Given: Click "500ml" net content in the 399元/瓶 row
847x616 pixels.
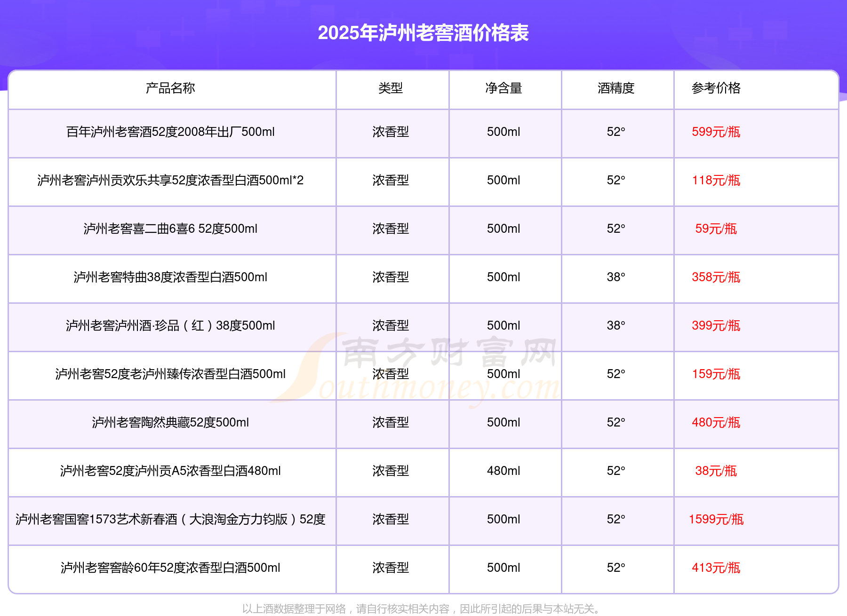Looking at the screenshot, I should [503, 325].
